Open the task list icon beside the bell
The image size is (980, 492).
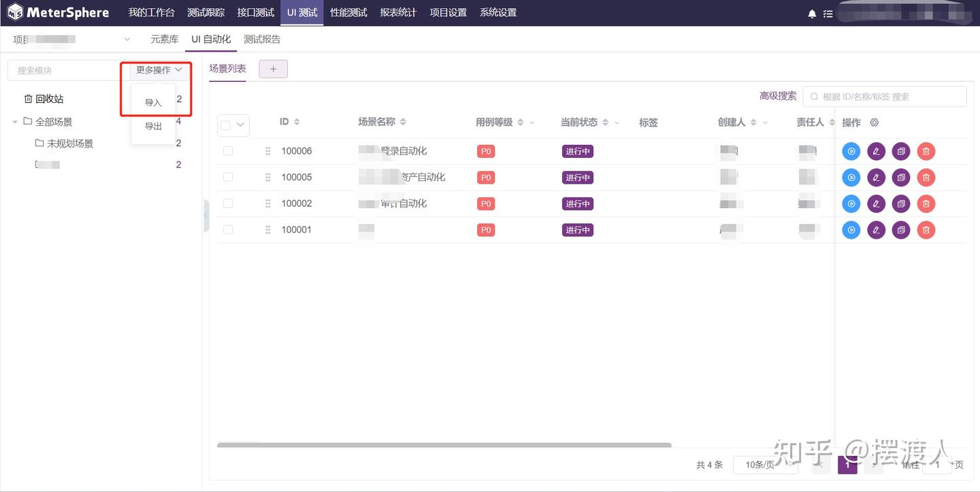pos(828,14)
